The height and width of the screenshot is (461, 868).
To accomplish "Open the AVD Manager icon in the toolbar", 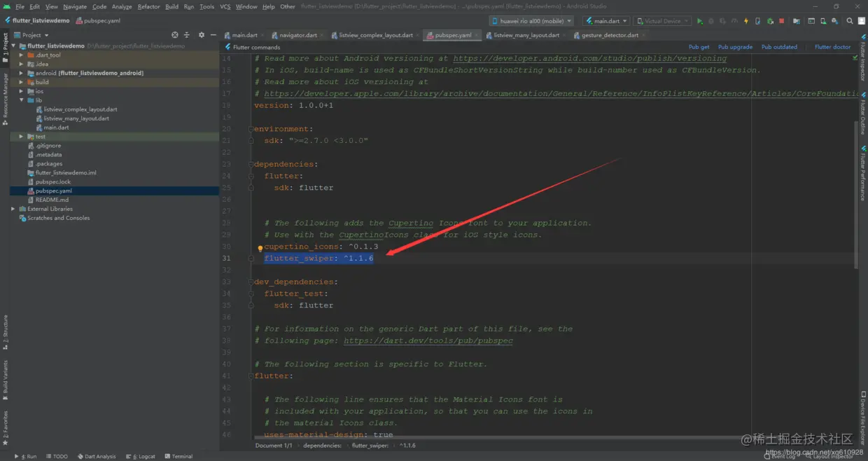I will (823, 21).
